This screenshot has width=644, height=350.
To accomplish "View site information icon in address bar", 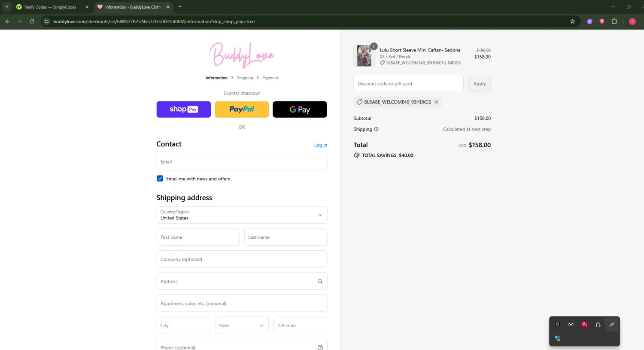I will click(x=46, y=21).
